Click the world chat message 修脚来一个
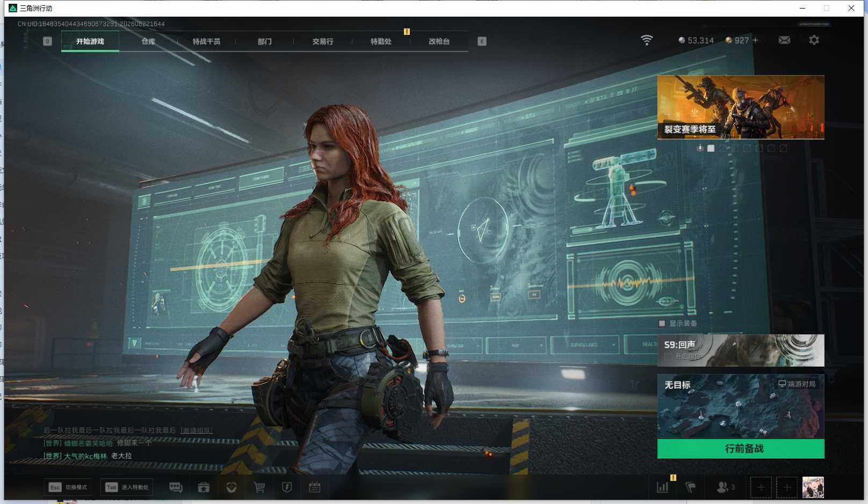This screenshot has width=868, height=504. [134, 443]
